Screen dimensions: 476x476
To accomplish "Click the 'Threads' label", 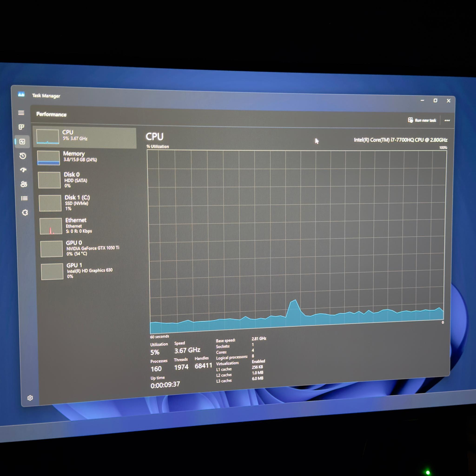I will pos(181,360).
